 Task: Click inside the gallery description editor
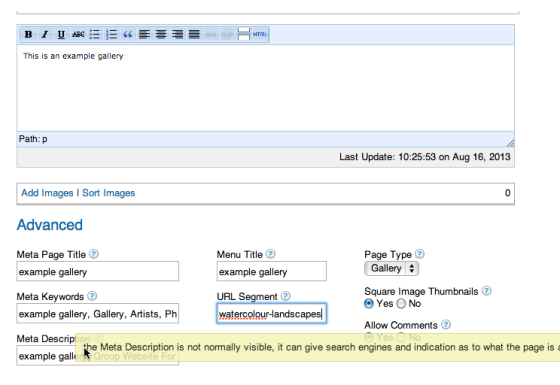coord(265,88)
